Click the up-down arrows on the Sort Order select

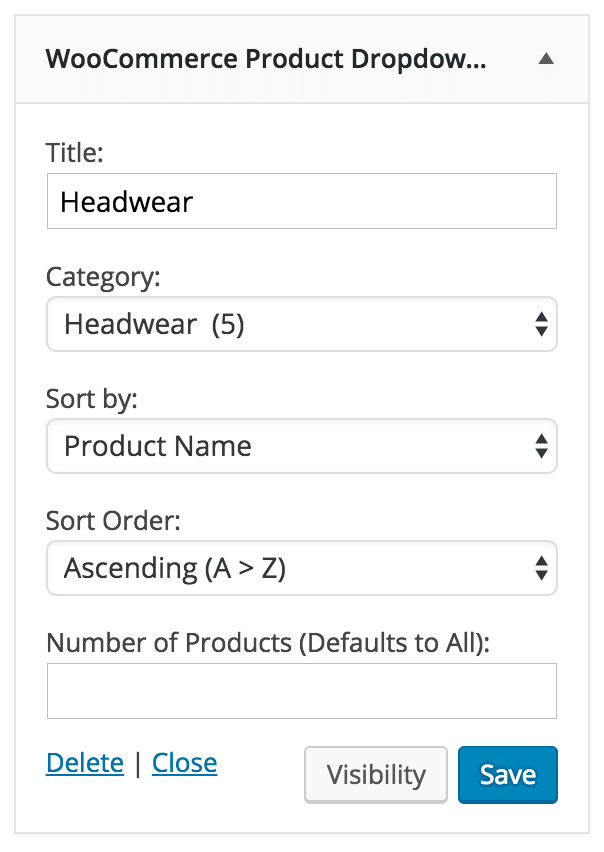(541, 568)
